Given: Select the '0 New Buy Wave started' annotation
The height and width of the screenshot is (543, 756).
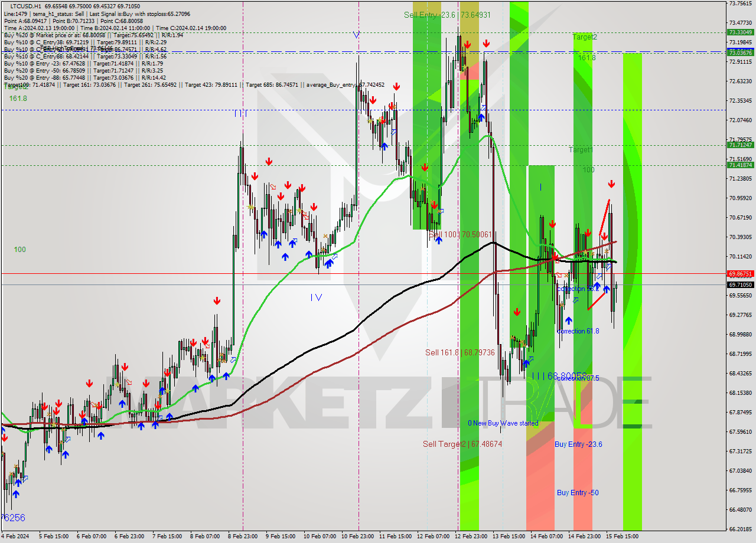Looking at the screenshot, I should (x=503, y=423).
